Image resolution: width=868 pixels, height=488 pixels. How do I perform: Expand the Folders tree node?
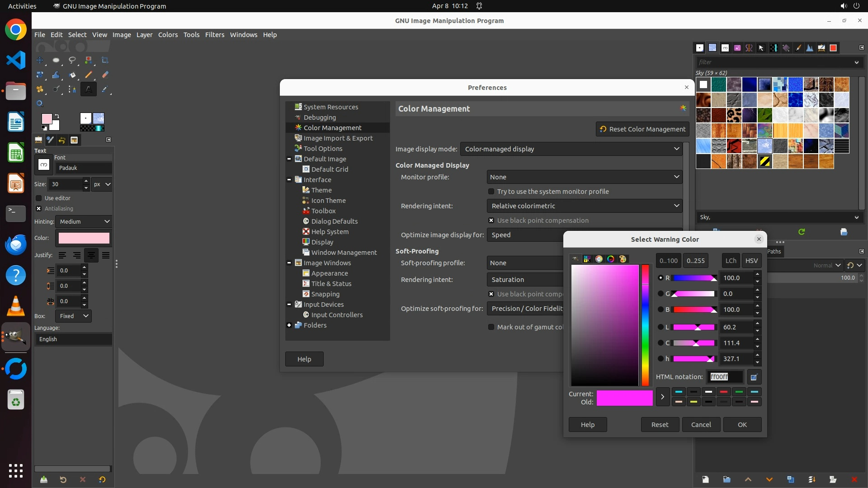(x=289, y=325)
